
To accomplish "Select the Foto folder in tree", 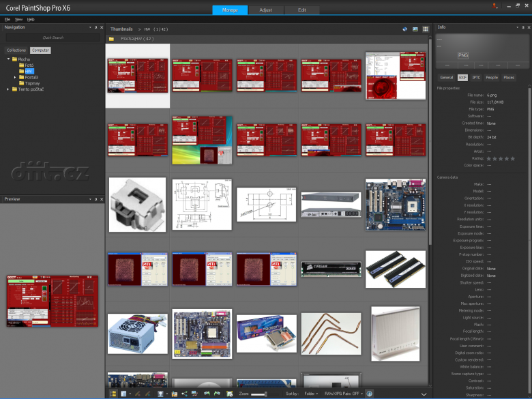I will pos(31,65).
